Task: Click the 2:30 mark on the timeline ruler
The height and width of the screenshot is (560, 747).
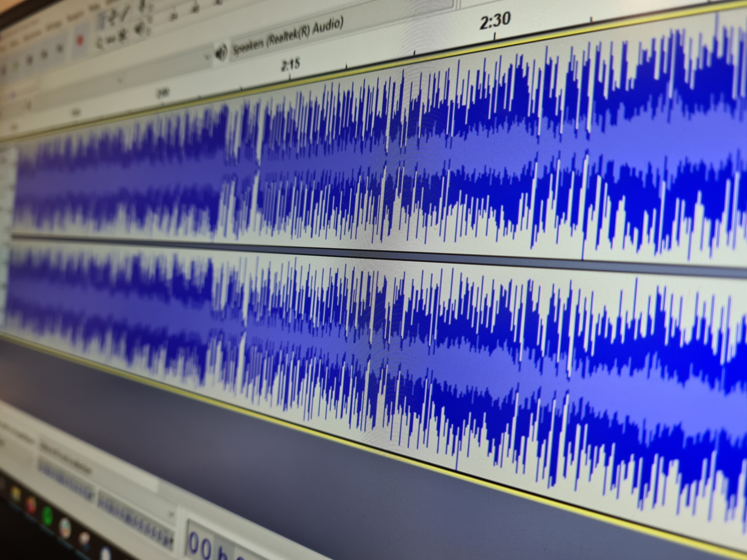Action: pos(495,21)
